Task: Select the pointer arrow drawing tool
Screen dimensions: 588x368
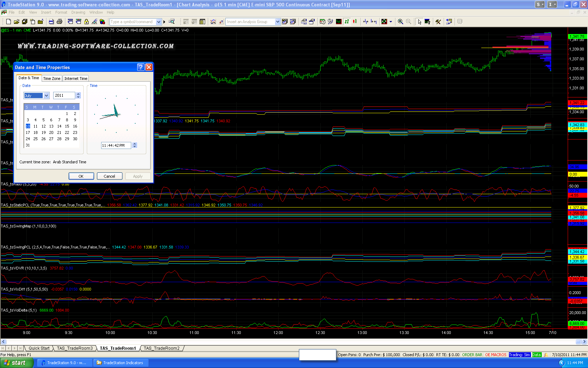Action: 419,22
